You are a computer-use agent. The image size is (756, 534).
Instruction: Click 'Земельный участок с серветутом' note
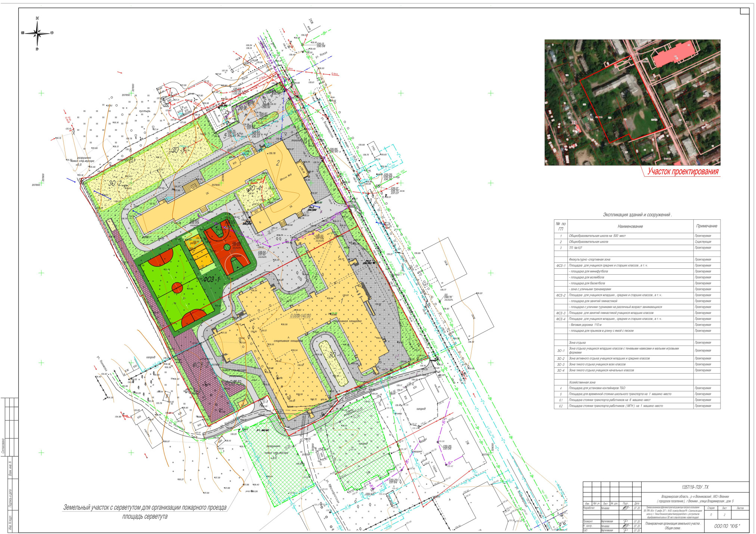(145, 508)
